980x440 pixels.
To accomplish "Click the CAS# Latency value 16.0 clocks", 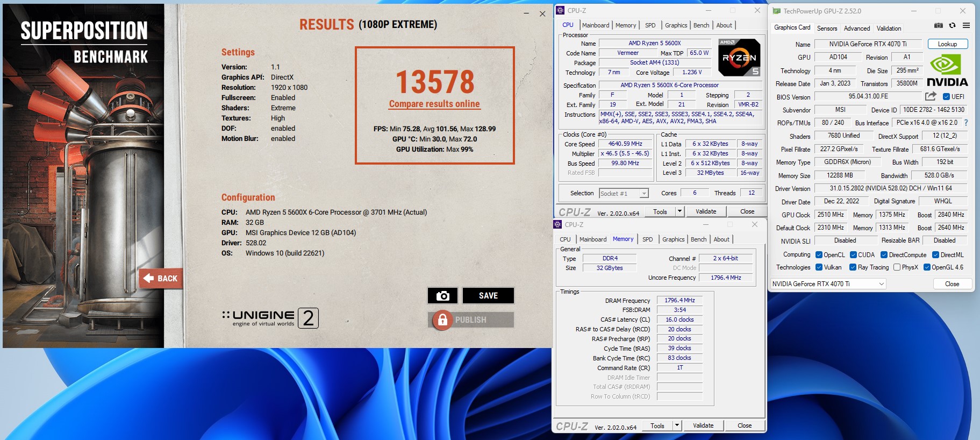I will pos(679,320).
